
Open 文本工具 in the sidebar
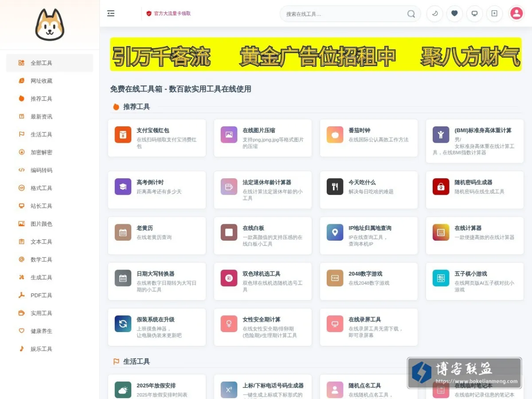click(x=50, y=242)
